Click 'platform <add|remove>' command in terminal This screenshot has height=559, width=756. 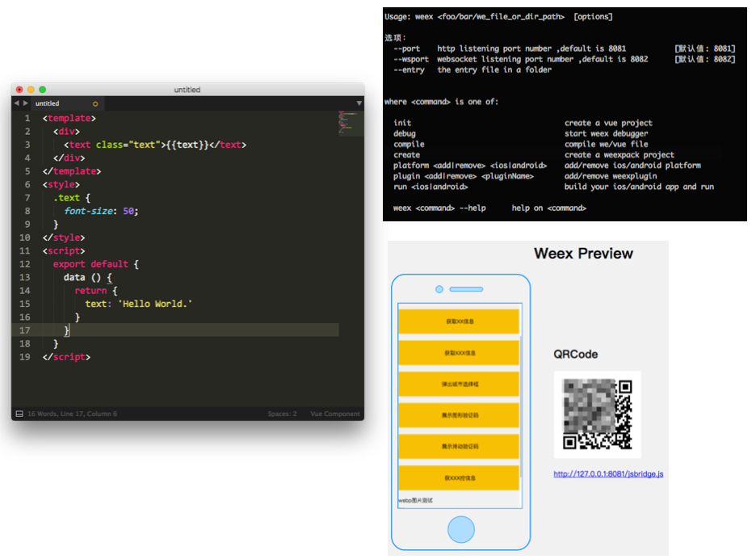(470, 166)
